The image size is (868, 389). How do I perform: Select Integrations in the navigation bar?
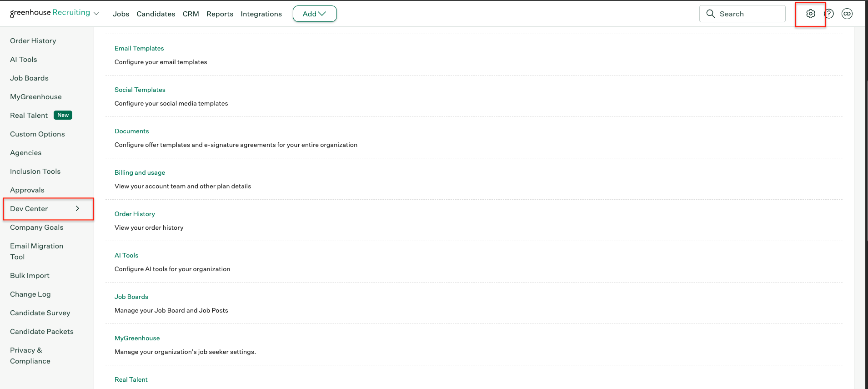point(261,14)
